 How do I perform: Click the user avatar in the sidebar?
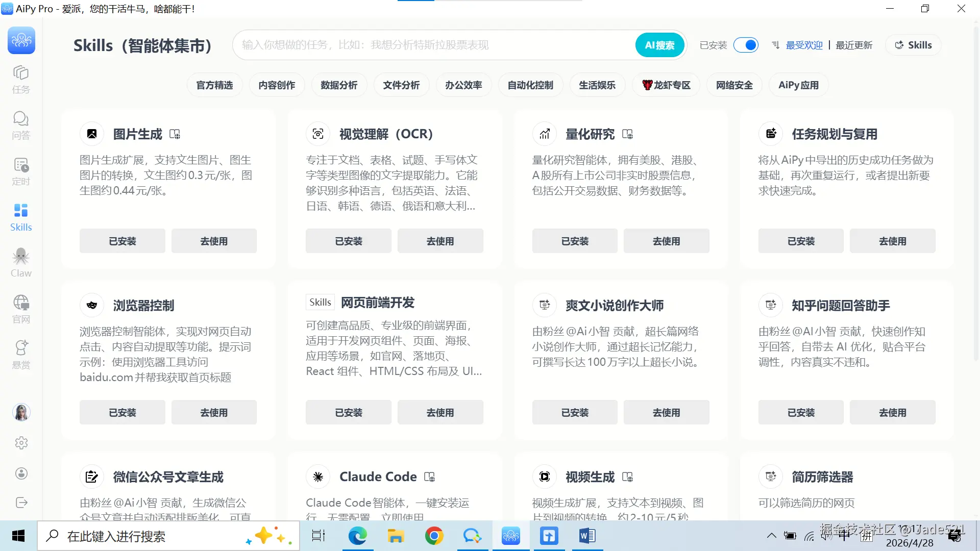pos(21,412)
